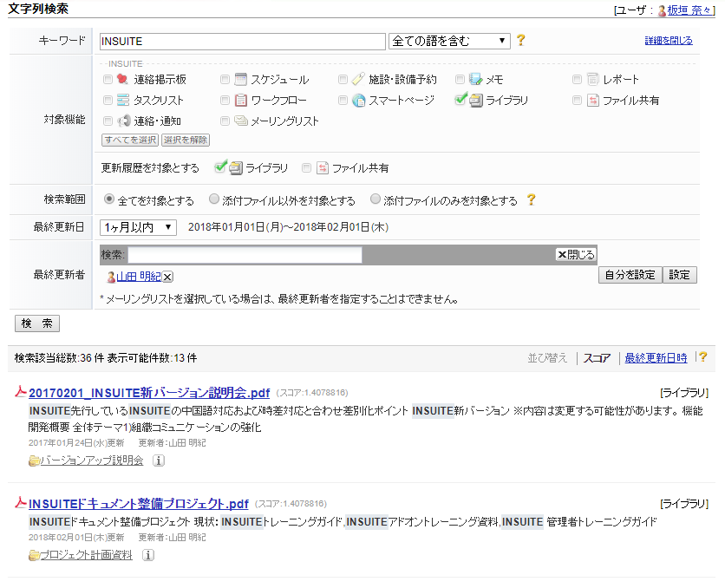Uncheck ライブラリ in 更新履歴を対象とする row
725x588 pixels.
click(221, 167)
